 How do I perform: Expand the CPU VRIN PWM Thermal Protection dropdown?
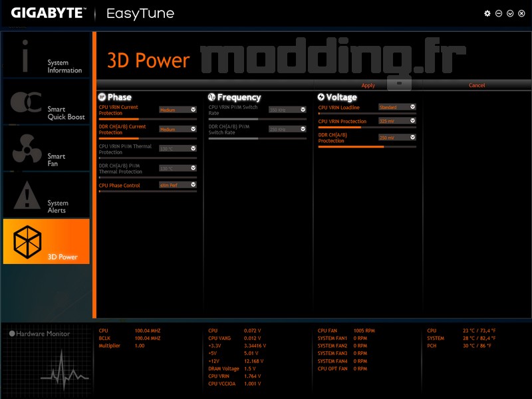[x=178, y=148]
